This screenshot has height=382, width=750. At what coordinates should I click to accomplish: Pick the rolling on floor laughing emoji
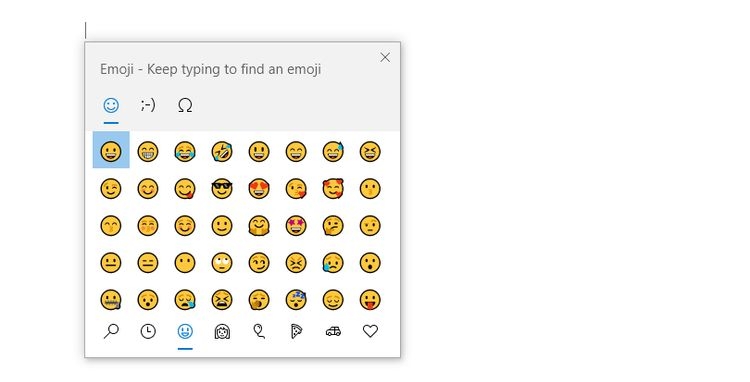222,152
